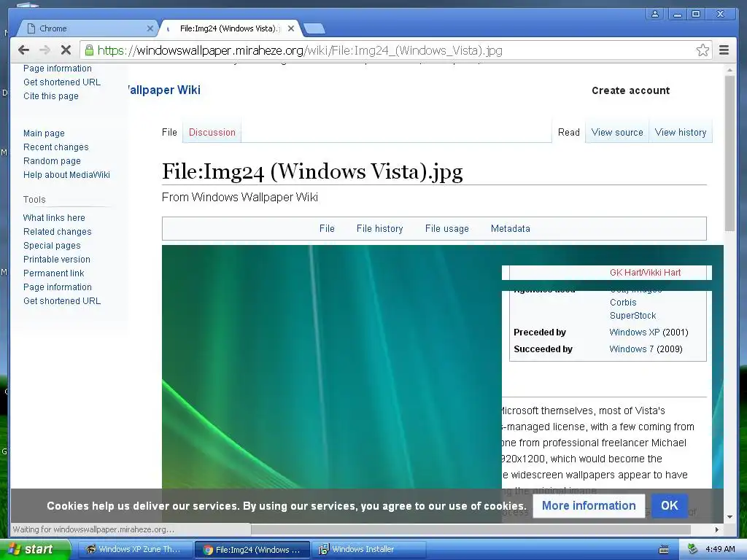Click the Chrome File:Img24 taskbar button

(x=252, y=550)
